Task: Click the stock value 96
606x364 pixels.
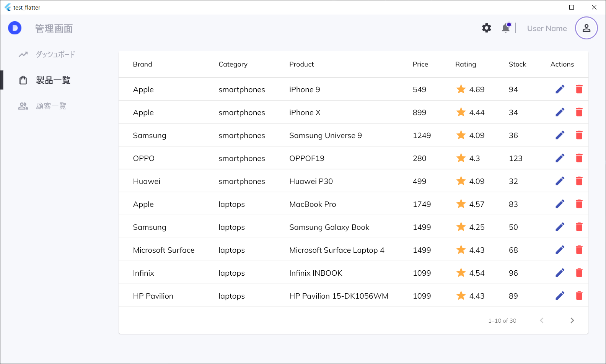Action: coord(513,273)
